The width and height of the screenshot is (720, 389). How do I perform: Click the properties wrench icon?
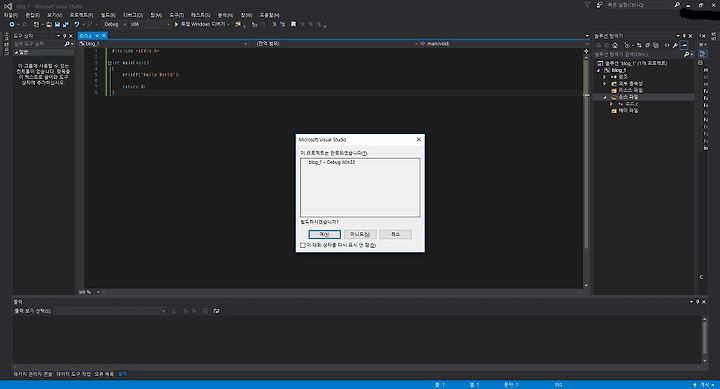(675, 45)
